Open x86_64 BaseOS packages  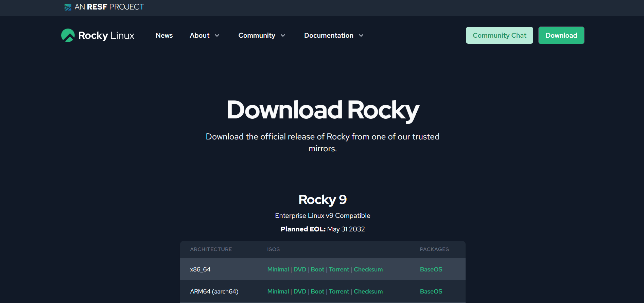point(431,269)
